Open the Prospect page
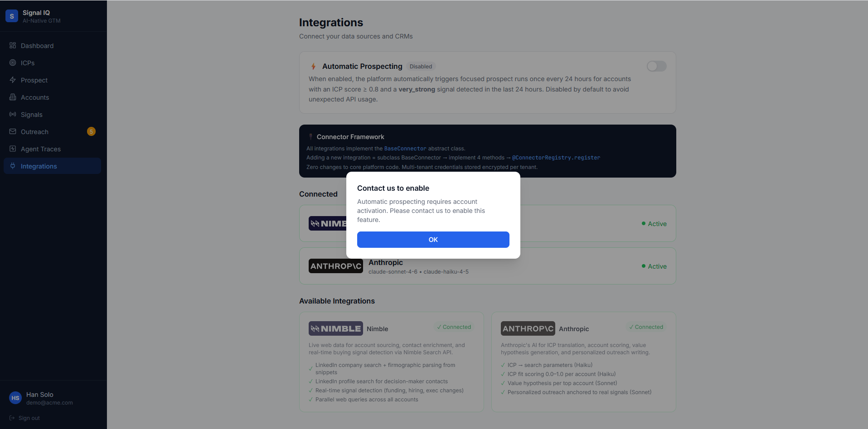 pyautogui.click(x=52, y=80)
